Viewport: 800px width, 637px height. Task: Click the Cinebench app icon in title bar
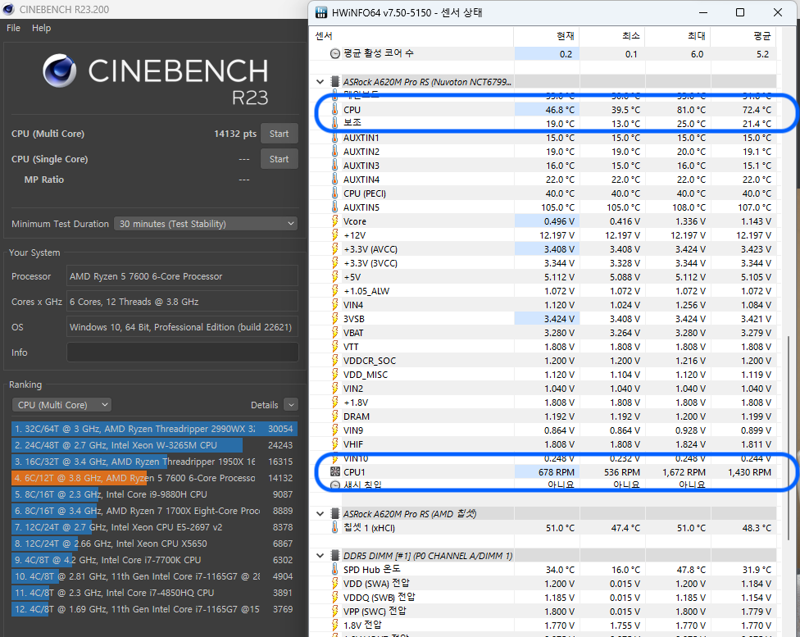8,9
